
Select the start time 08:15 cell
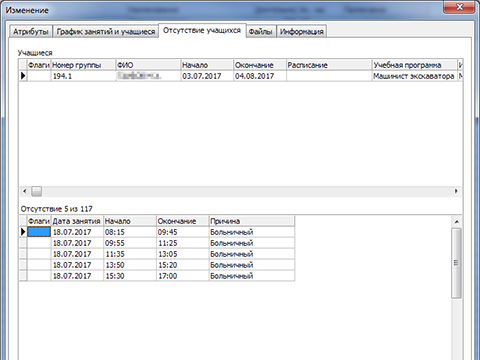pyautogui.click(x=130, y=232)
